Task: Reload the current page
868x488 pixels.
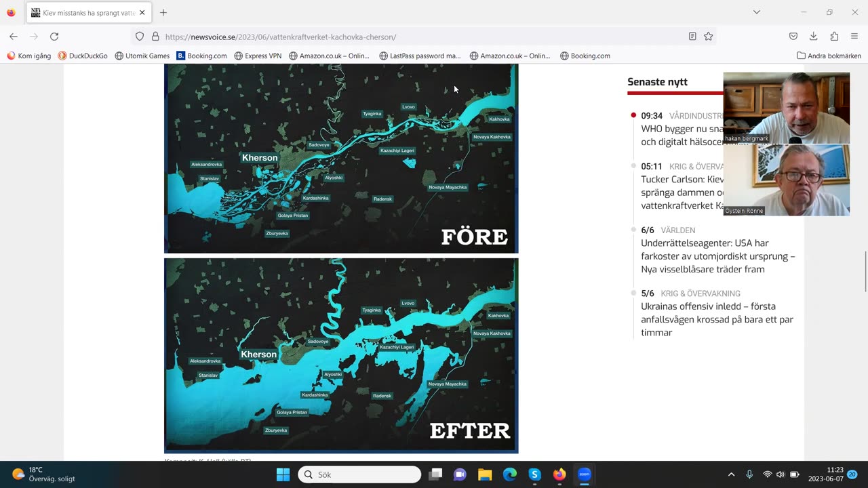Action: click(x=54, y=37)
